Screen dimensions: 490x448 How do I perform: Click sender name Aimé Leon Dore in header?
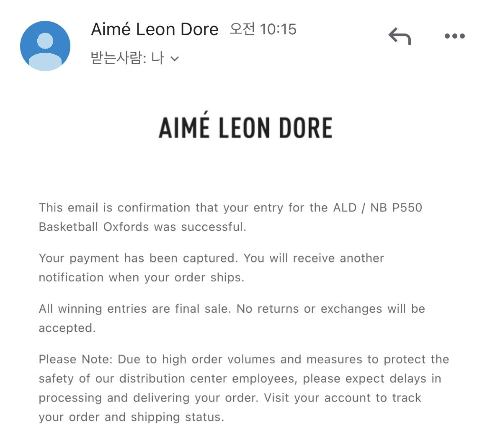click(155, 29)
